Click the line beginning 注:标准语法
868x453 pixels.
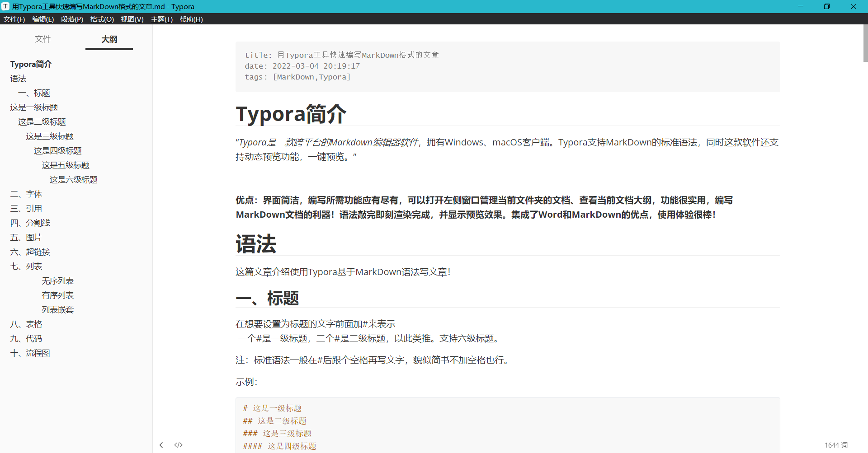tap(374, 360)
